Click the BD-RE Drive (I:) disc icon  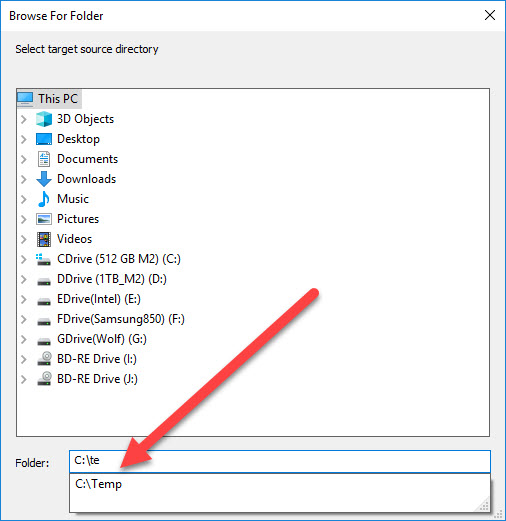(x=44, y=359)
